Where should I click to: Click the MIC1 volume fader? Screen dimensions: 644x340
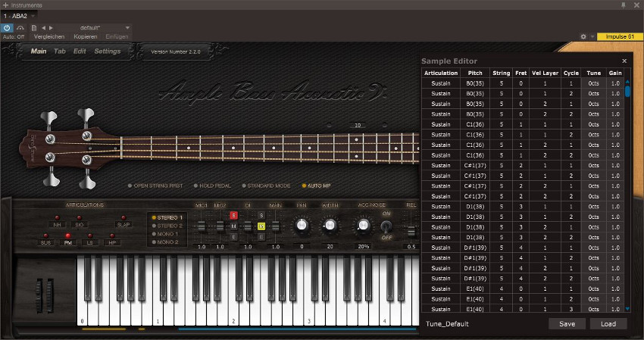point(202,226)
